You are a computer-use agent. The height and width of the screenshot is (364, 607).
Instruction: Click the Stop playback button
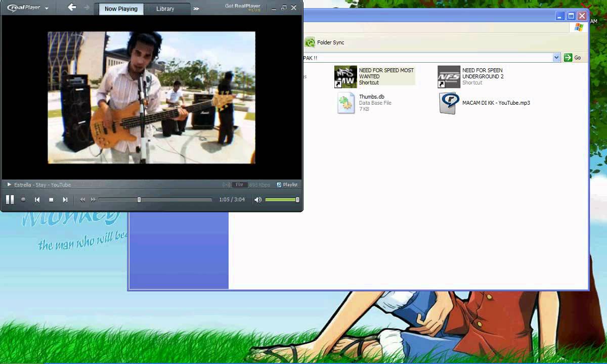[51, 200]
